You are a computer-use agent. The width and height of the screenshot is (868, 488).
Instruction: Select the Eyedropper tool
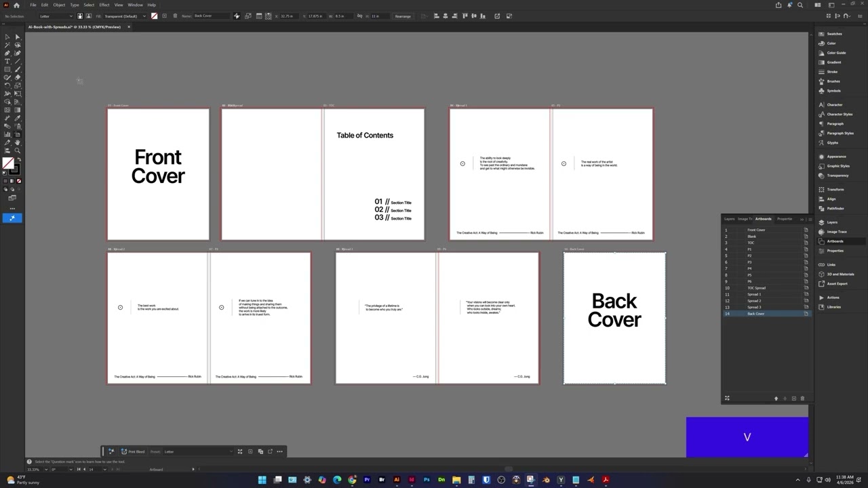pos(18,118)
